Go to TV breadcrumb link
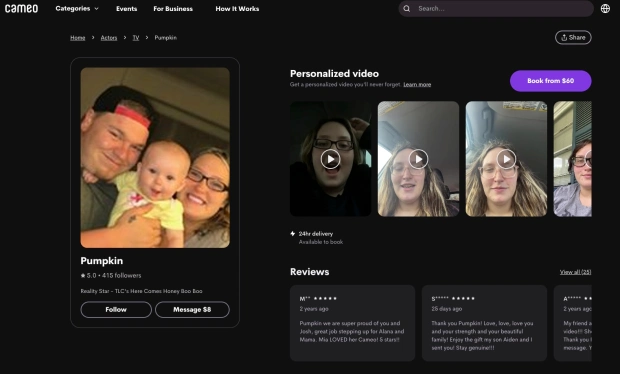The height and width of the screenshot is (374, 620). coord(136,38)
